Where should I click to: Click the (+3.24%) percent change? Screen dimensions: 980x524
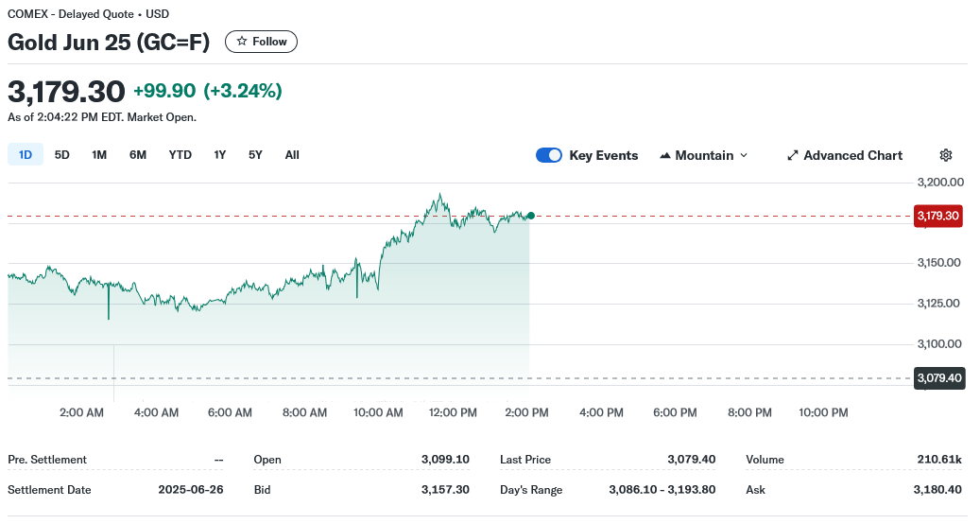point(243,91)
